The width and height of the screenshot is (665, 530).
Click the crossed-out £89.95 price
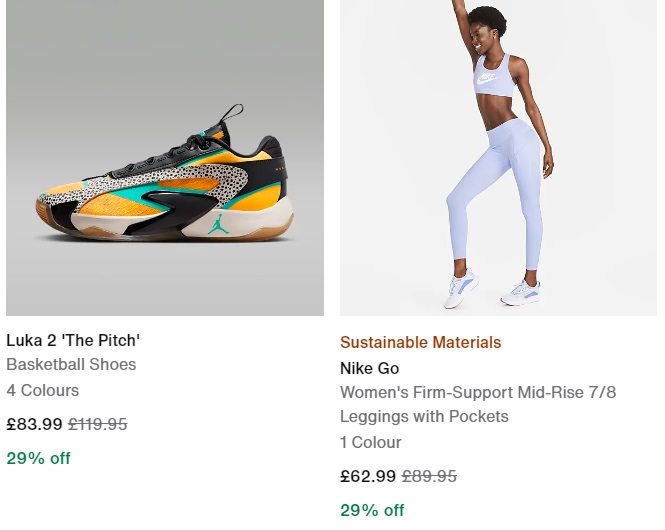point(429,476)
